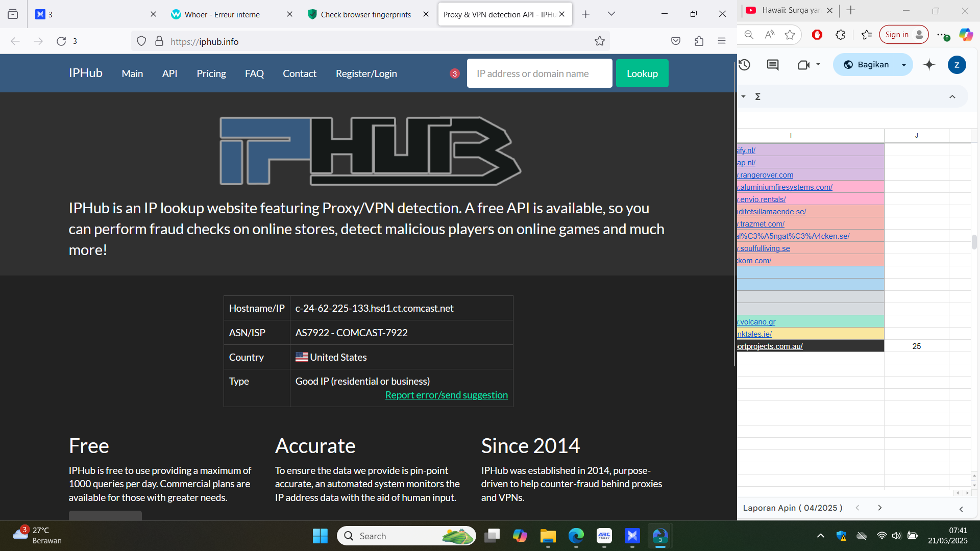Select the first Firefox tab labeled 3
This screenshot has width=980, height=551.
pos(95,14)
